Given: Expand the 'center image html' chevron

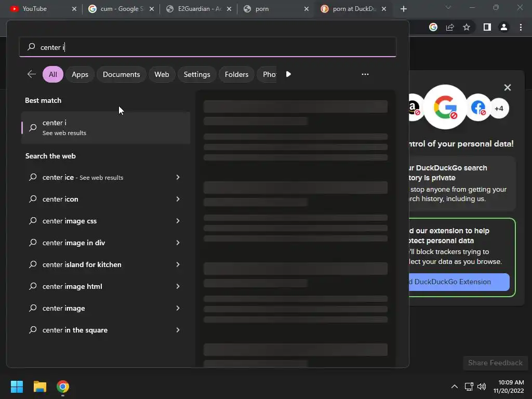Looking at the screenshot, I should coord(178,286).
